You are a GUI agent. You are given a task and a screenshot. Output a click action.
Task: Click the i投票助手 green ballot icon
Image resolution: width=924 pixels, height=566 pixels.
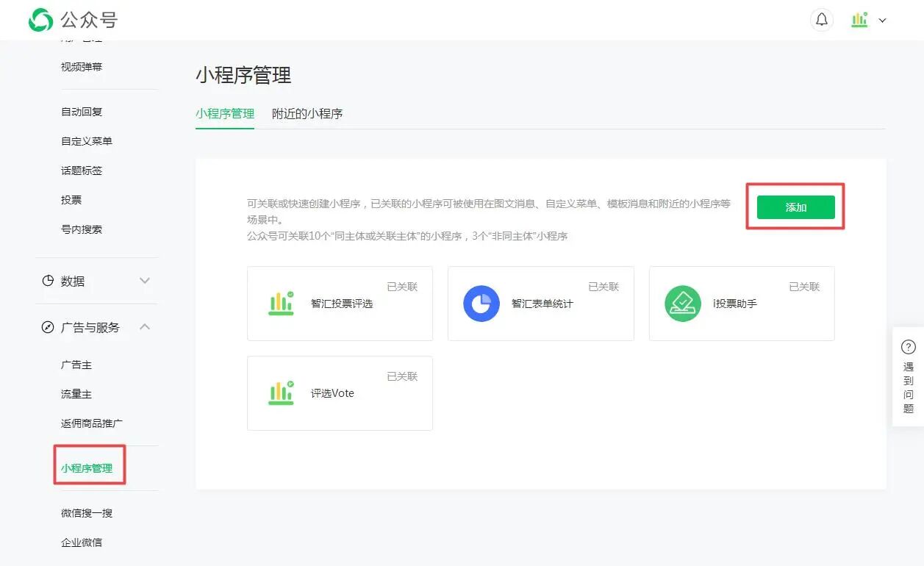(683, 304)
